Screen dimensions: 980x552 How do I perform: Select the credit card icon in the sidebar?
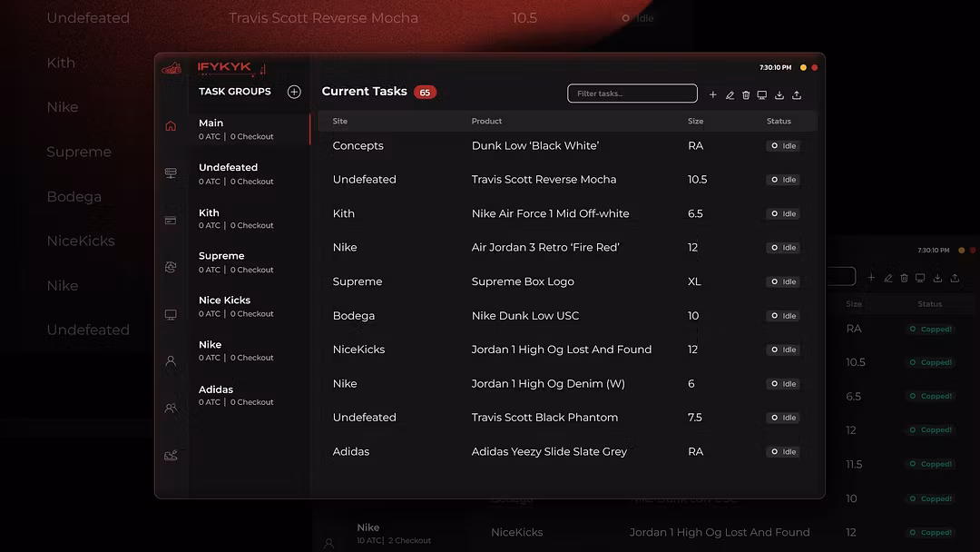coord(171,221)
